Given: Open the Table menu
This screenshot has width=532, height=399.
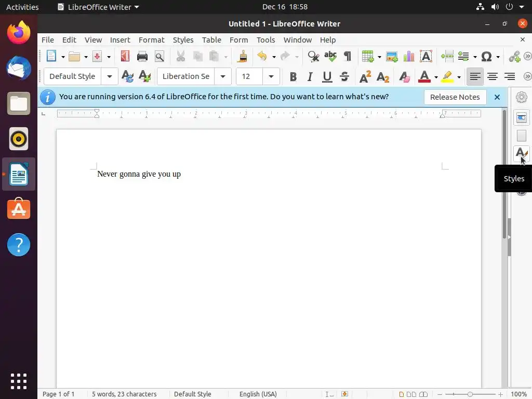Looking at the screenshot, I should click(211, 40).
